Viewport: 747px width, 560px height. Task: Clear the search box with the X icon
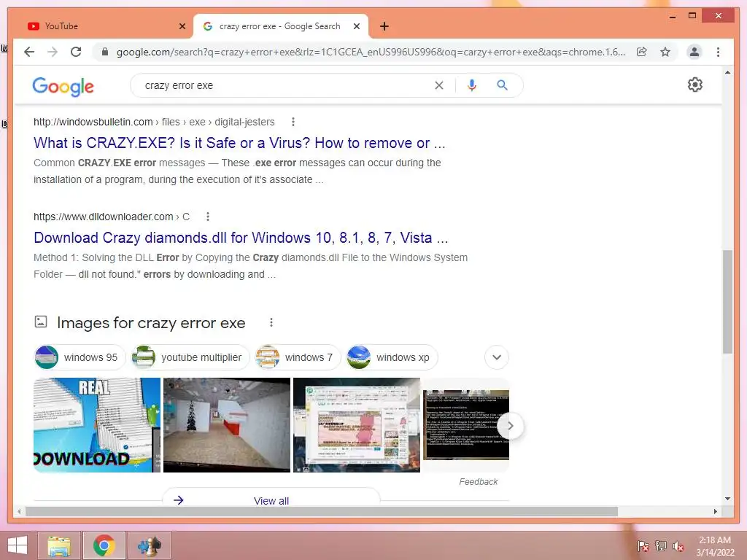click(x=438, y=85)
